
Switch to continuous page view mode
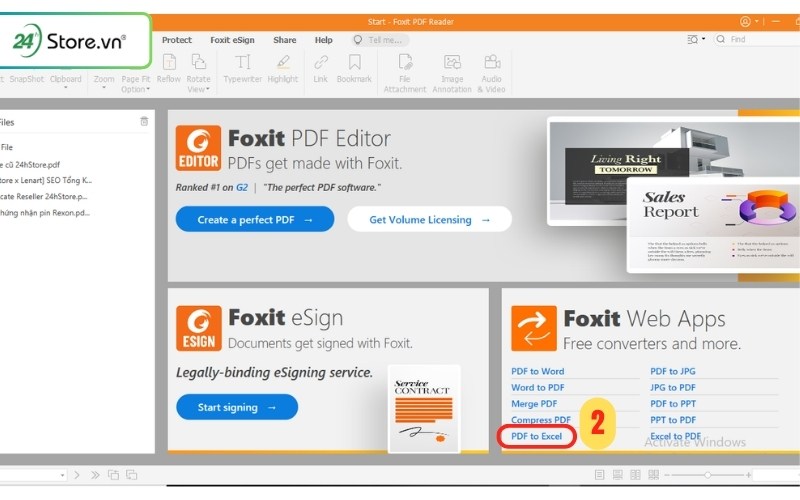pos(617,475)
